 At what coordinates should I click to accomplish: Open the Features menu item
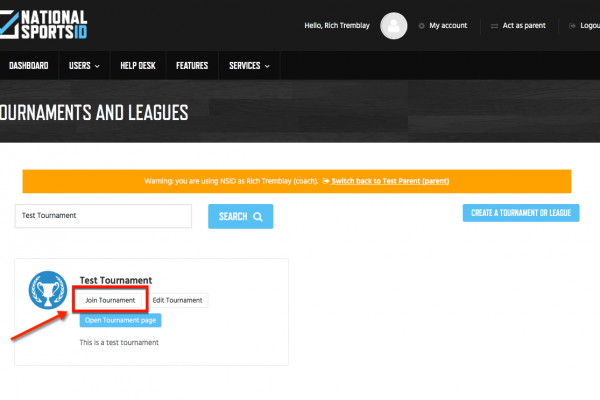click(x=192, y=66)
